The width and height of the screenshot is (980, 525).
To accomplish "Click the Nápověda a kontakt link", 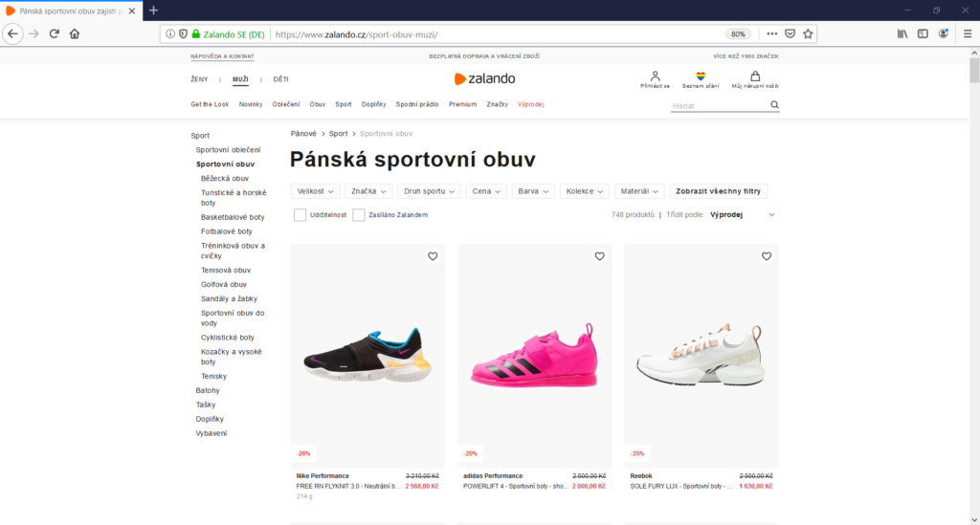I will pyautogui.click(x=222, y=56).
